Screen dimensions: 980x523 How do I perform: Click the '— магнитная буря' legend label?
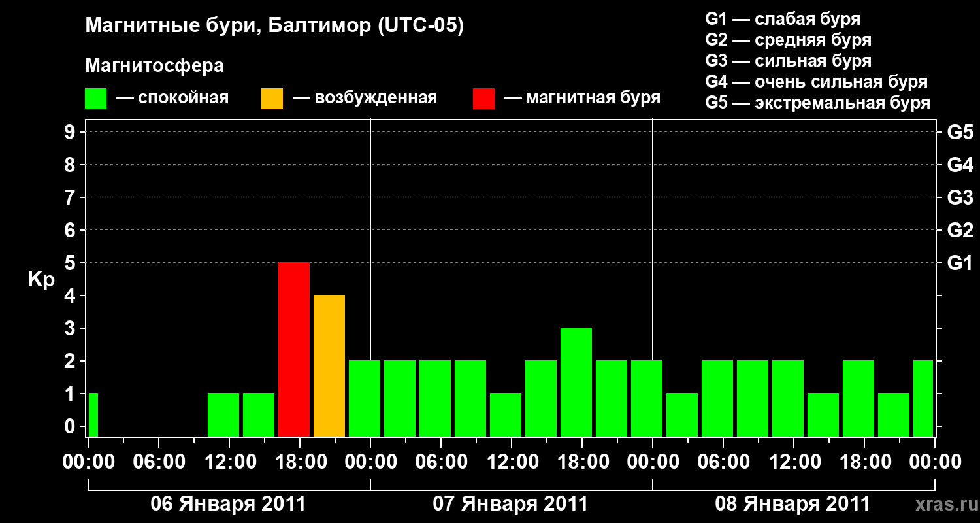[582, 98]
